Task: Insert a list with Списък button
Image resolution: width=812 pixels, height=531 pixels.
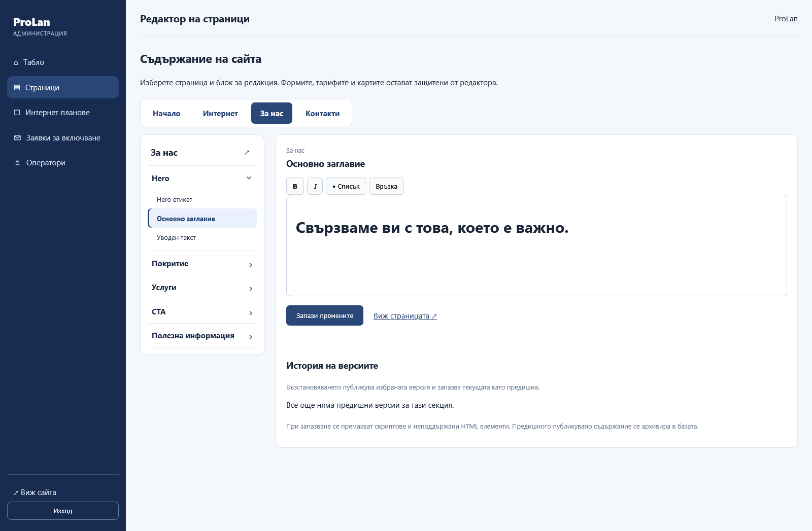Action: [346, 186]
